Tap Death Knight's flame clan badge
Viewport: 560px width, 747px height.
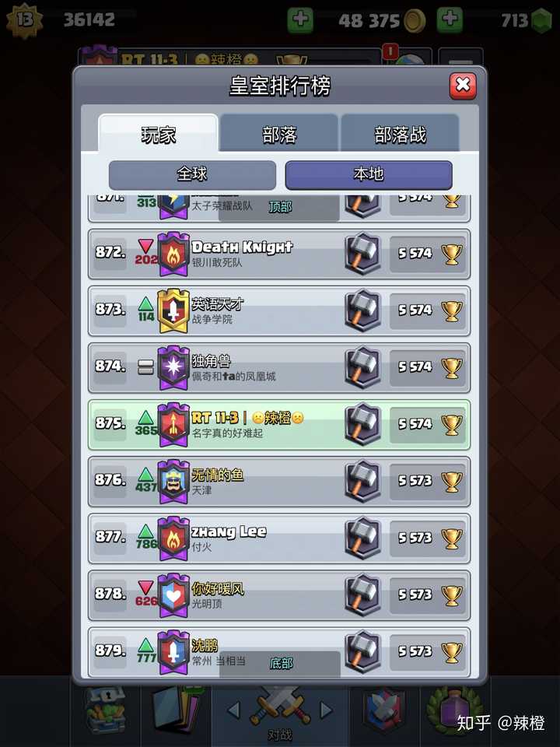(173, 254)
